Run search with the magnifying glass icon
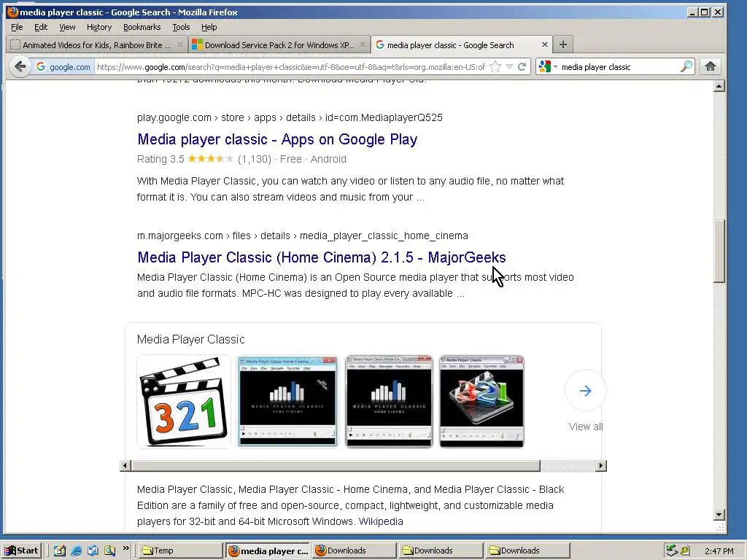747x560 pixels. point(686,66)
